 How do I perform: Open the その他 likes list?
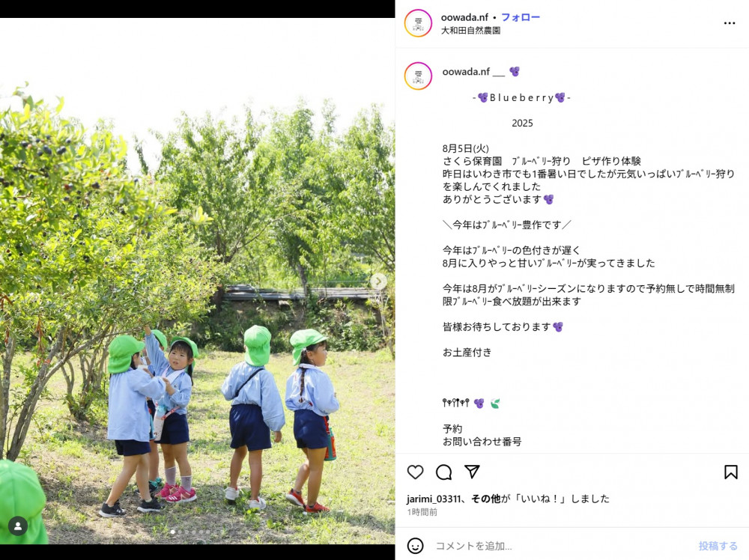[486, 499]
